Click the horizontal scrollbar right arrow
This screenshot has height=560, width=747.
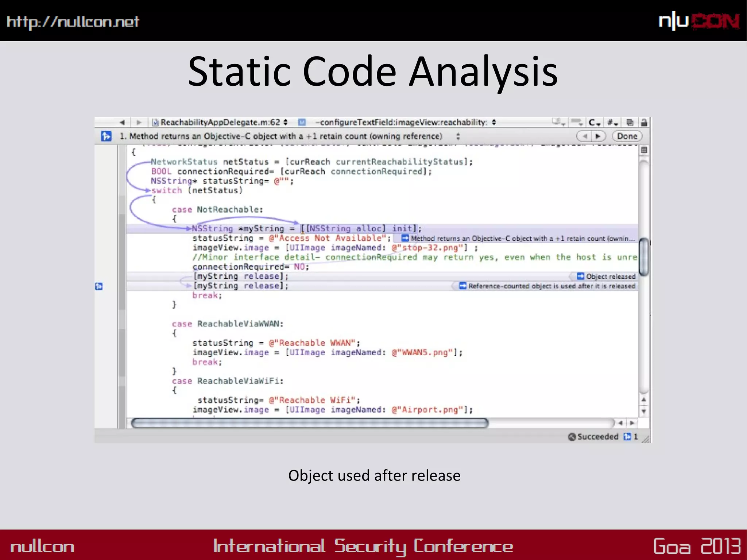[632, 423]
